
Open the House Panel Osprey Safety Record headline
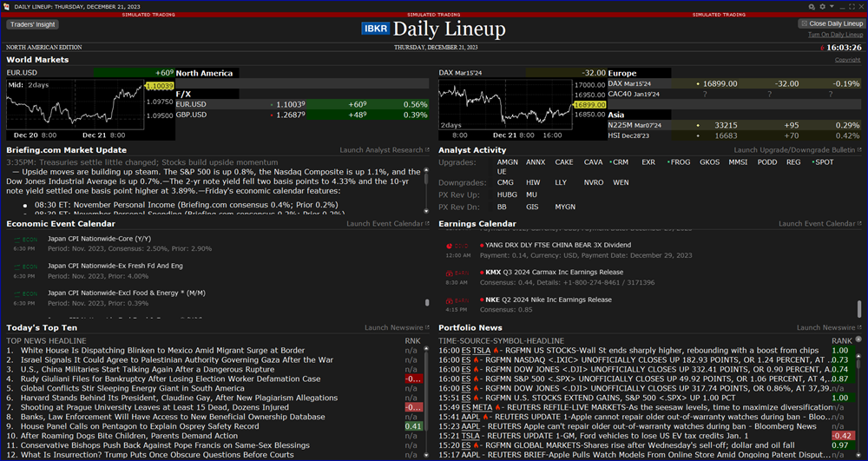[140, 426]
